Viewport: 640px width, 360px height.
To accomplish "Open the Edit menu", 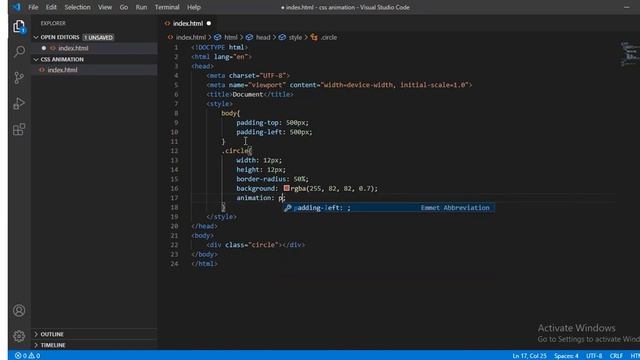I will [x=51, y=7].
